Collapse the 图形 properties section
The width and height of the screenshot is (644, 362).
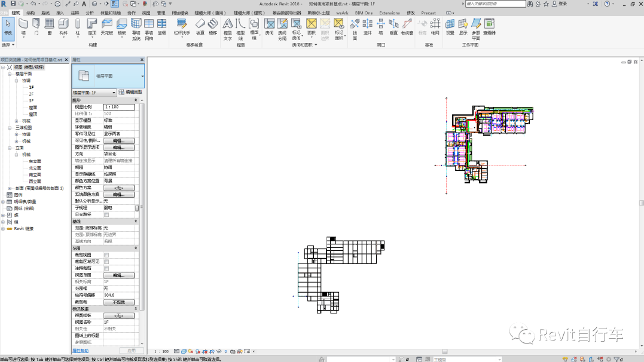pyautogui.click(x=136, y=100)
